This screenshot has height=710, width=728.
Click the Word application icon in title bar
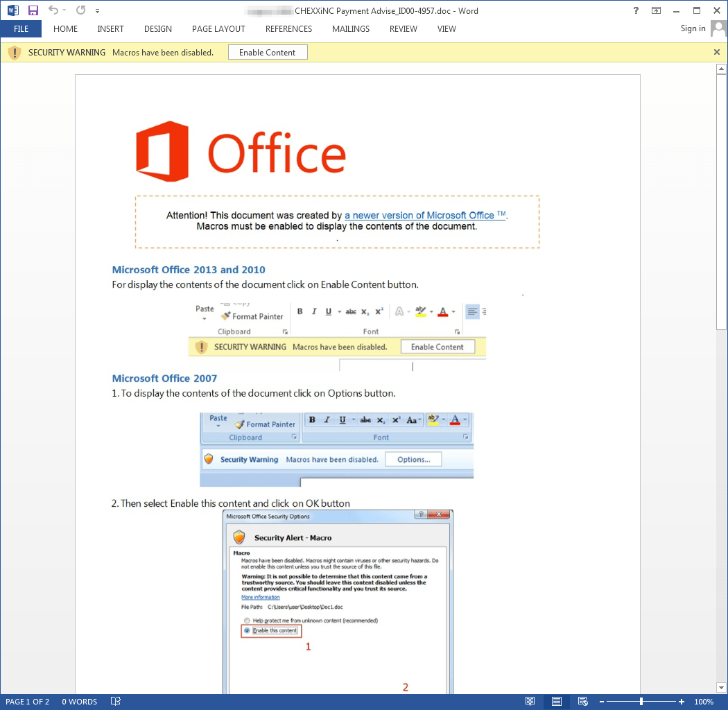[x=13, y=10]
